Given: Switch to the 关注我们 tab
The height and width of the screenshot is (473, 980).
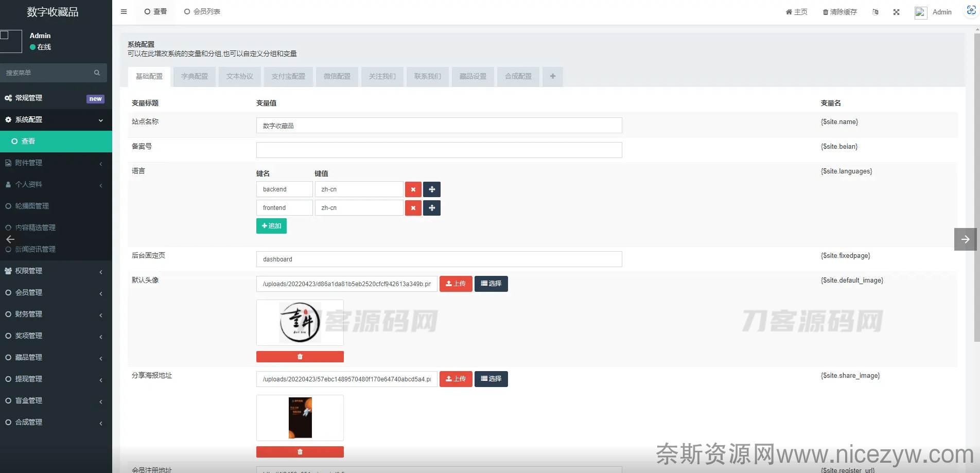Looking at the screenshot, I should click(382, 76).
